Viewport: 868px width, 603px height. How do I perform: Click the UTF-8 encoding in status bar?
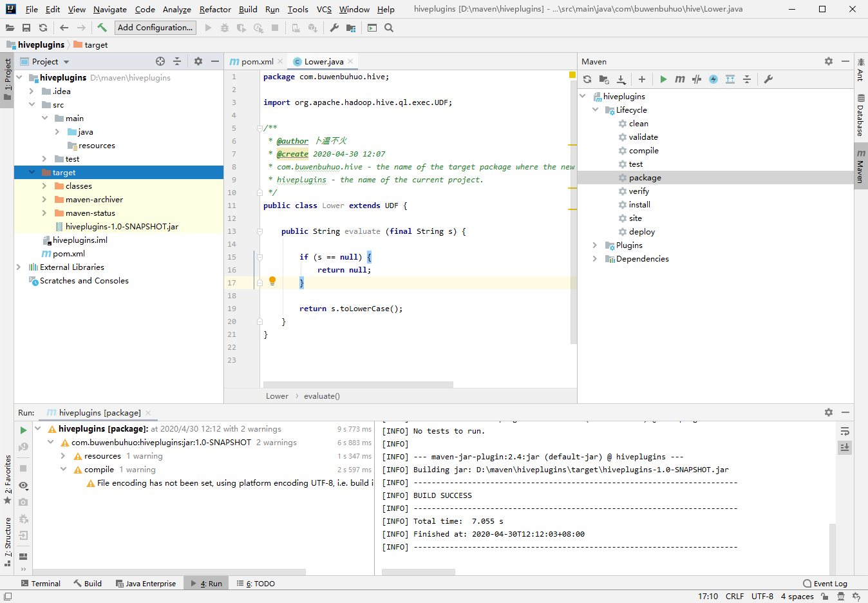[762, 596]
